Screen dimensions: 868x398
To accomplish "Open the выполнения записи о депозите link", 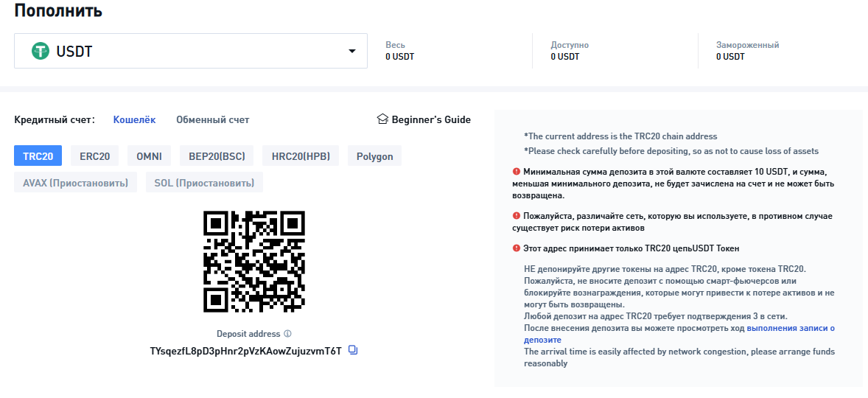I will 679,334.
